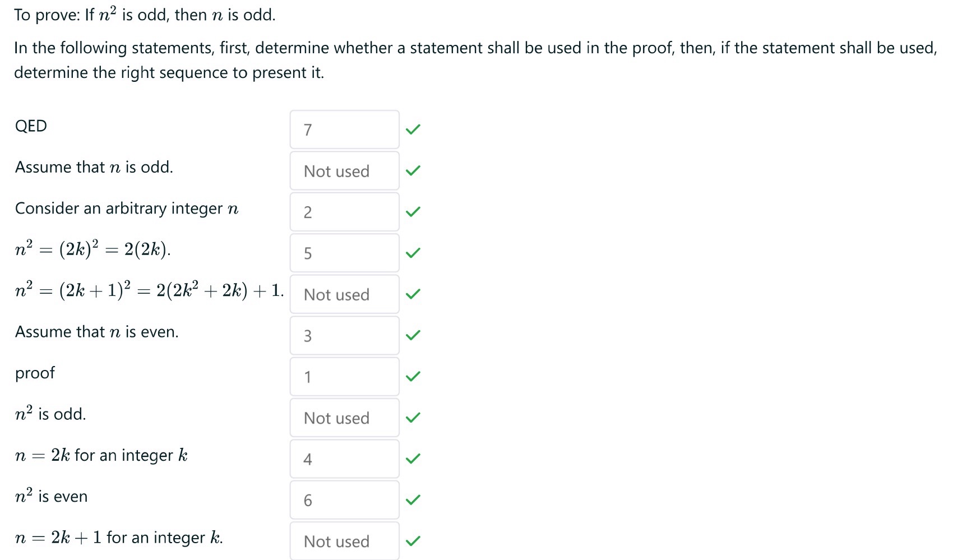Click the green check next to 'n² = (2k)² = 2(2k)'
This screenshot has height=560, width=976.
coord(414,253)
